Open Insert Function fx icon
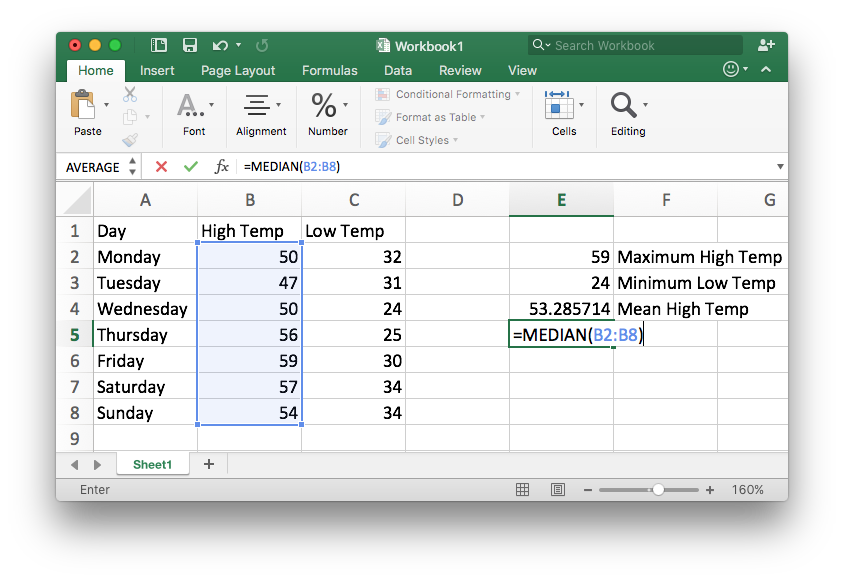The image size is (844, 581). (x=222, y=167)
